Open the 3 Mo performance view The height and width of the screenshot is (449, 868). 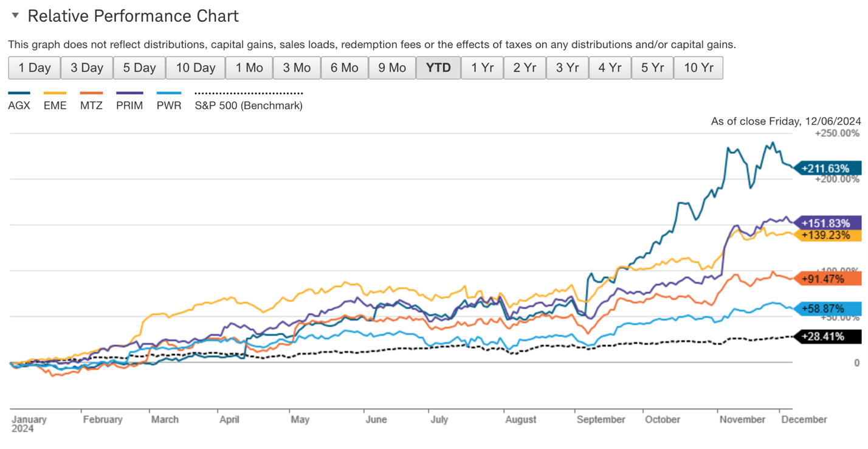click(x=297, y=68)
